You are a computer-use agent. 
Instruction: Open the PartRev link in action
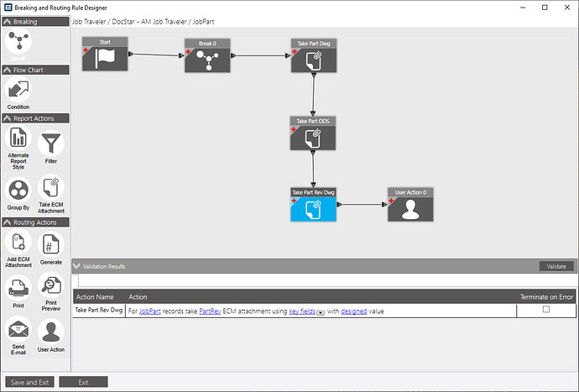[x=210, y=311]
